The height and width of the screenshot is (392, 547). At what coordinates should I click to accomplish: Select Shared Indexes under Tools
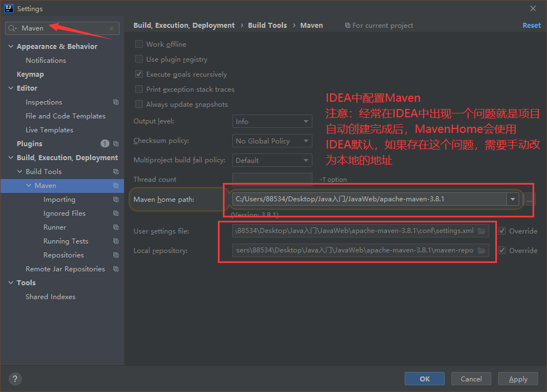[x=51, y=297]
